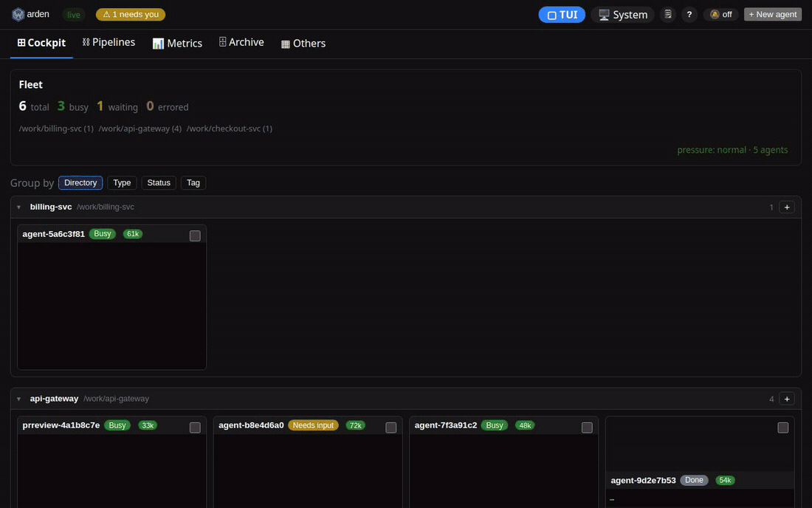The height and width of the screenshot is (508, 812).
Task: Open the Cockpit tab
Action: 41,43
